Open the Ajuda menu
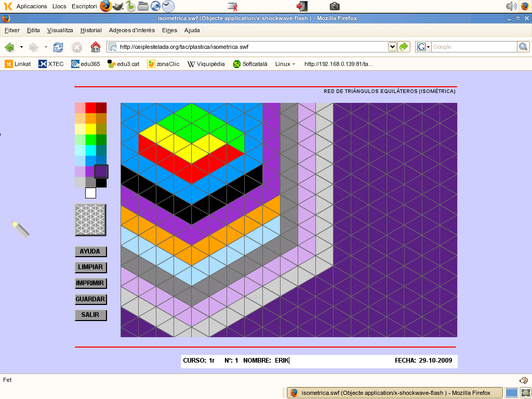 pyautogui.click(x=192, y=30)
